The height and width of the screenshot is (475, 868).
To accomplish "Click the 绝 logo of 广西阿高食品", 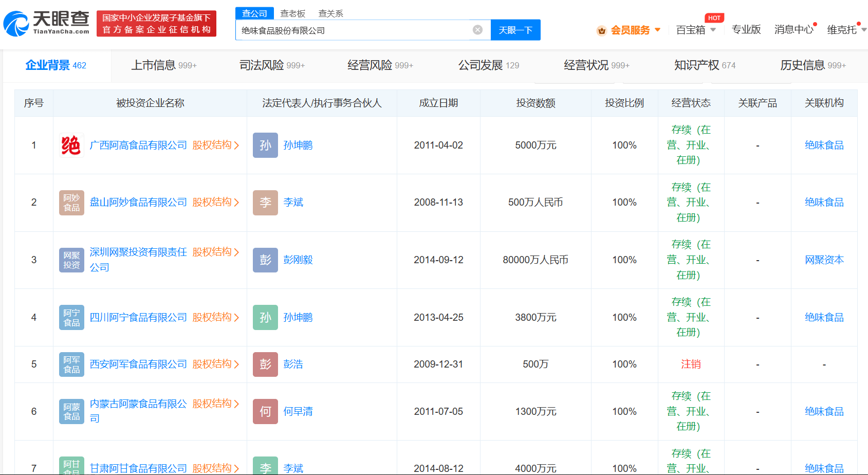I will (71, 145).
